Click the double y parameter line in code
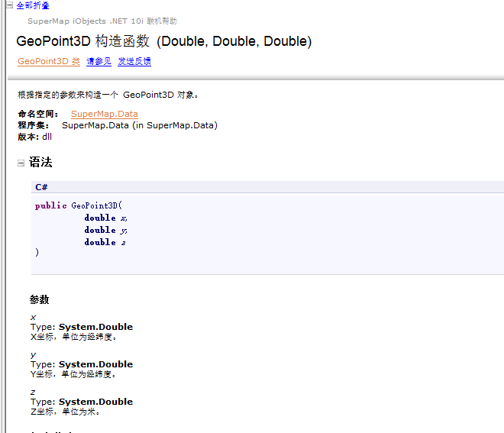The image size is (504, 433). (x=105, y=230)
